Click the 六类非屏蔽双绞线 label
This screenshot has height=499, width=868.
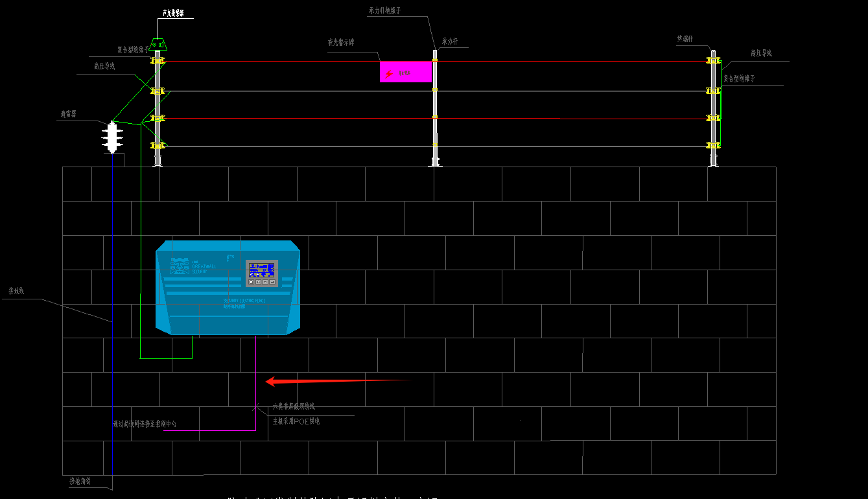point(294,406)
